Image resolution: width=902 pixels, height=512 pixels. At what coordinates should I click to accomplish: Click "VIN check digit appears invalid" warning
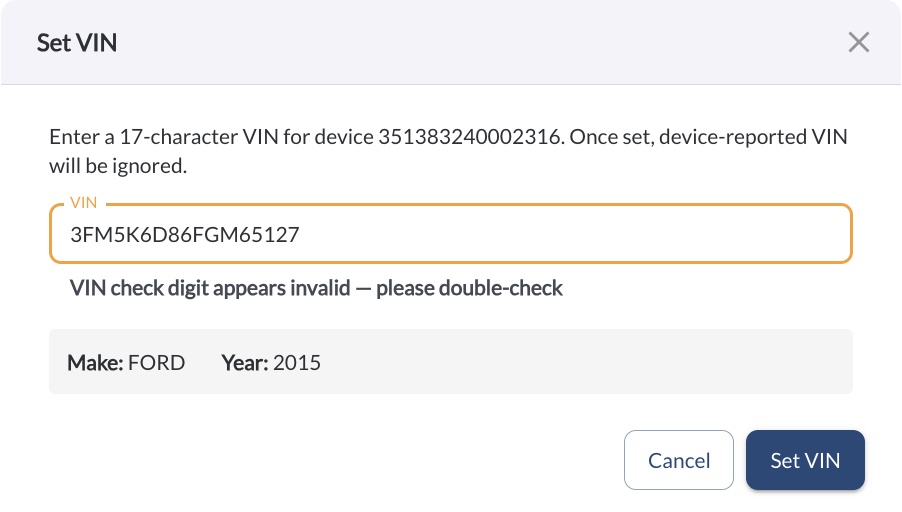(x=210, y=289)
